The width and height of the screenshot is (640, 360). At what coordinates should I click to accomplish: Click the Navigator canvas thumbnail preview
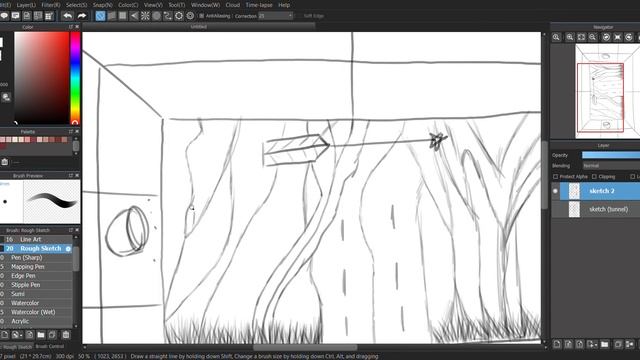pyautogui.click(x=607, y=91)
